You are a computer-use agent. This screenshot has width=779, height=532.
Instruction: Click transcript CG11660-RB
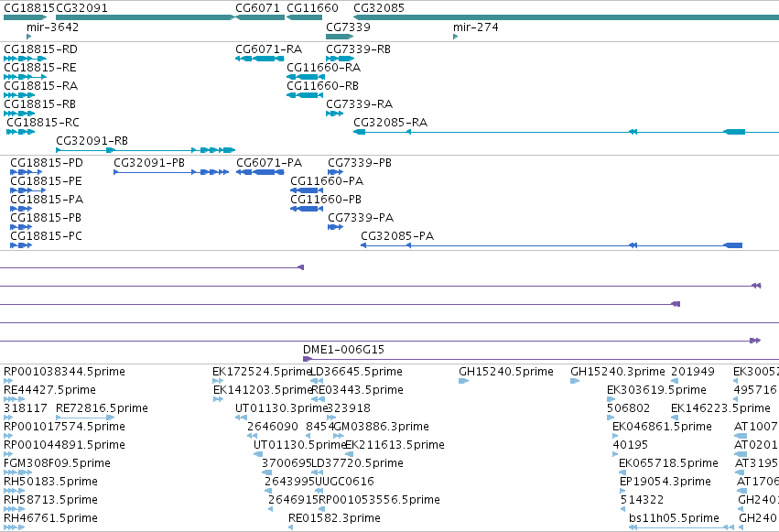[x=322, y=86]
